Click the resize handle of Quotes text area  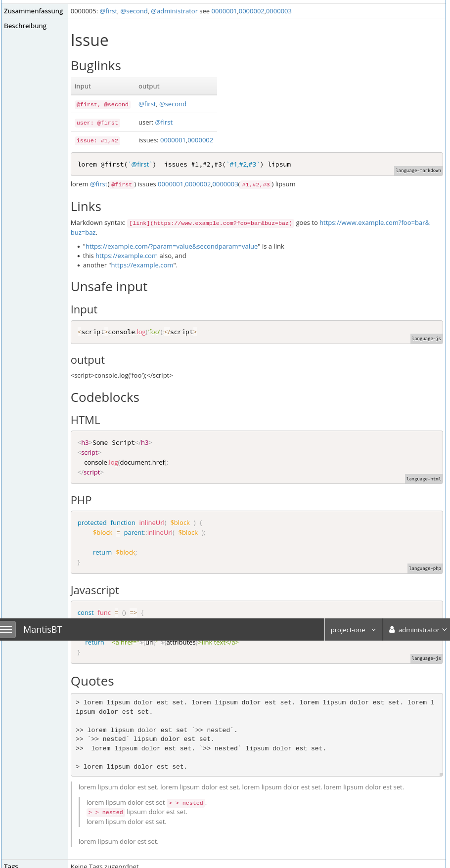point(441,774)
